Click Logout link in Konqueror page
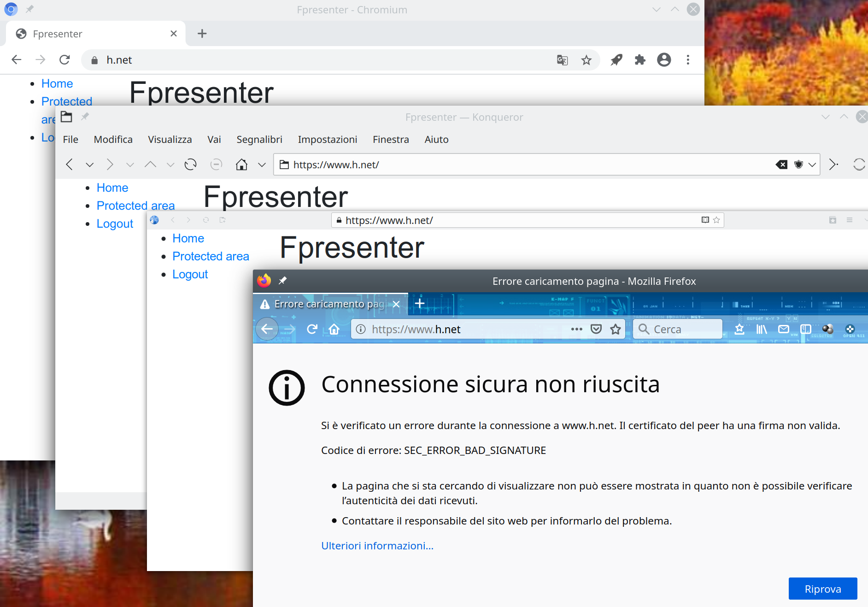Image resolution: width=868 pixels, height=607 pixels. tap(115, 224)
